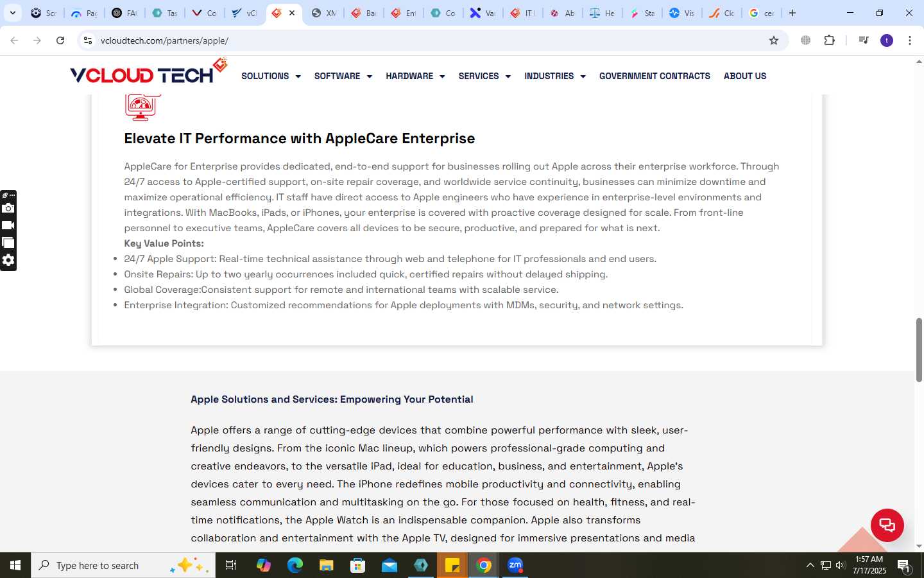Open settings gear on side panel
Image resolution: width=924 pixels, height=578 pixels.
tap(8, 260)
